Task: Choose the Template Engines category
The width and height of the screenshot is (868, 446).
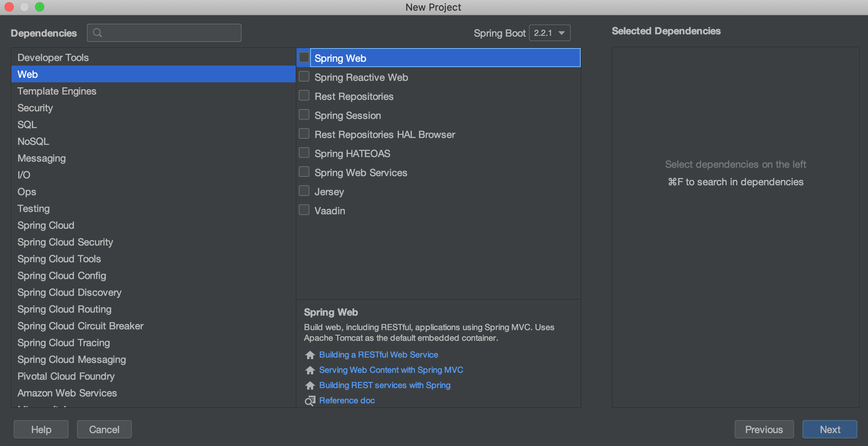Action: (x=57, y=91)
